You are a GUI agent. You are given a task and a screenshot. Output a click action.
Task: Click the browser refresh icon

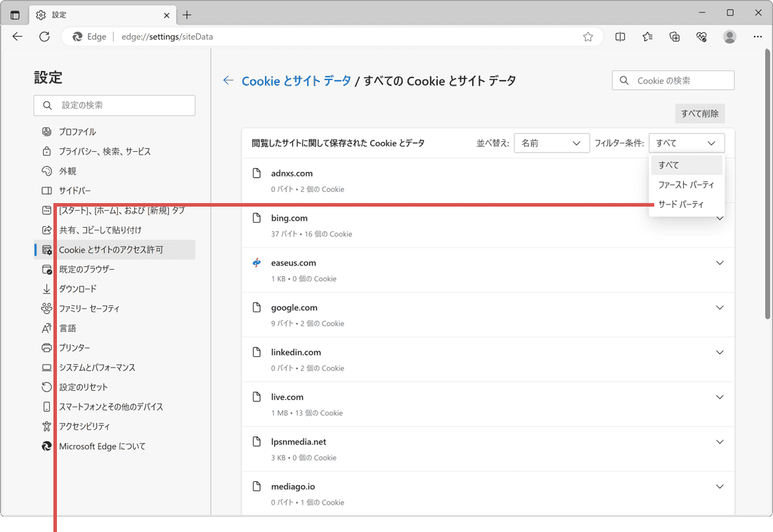pyautogui.click(x=44, y=37)
